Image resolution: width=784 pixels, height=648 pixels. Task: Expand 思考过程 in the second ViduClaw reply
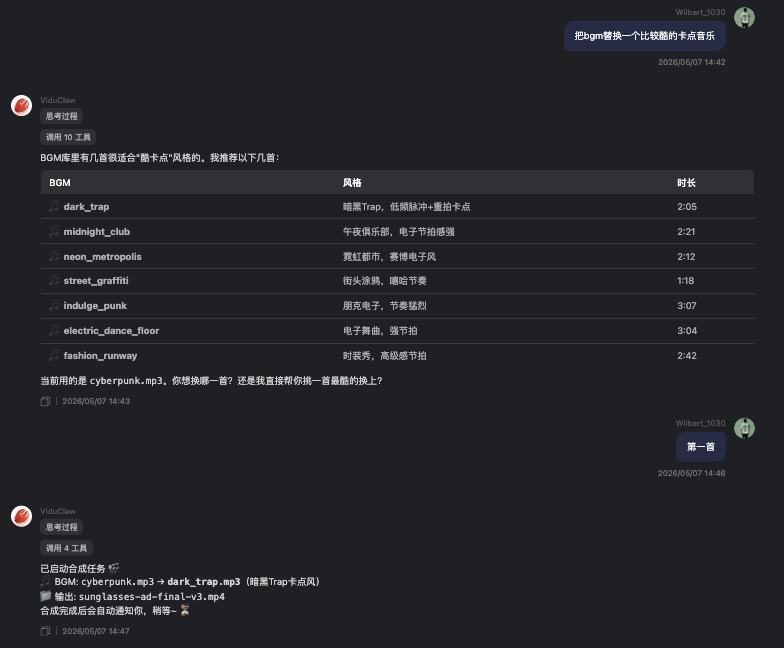click(x=62, y=527)
